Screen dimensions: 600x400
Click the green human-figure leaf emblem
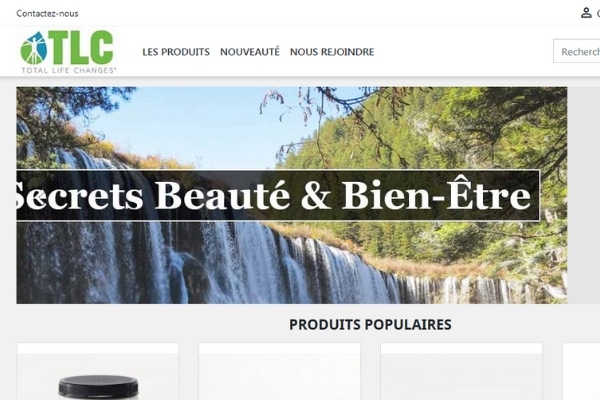point(34,48)
